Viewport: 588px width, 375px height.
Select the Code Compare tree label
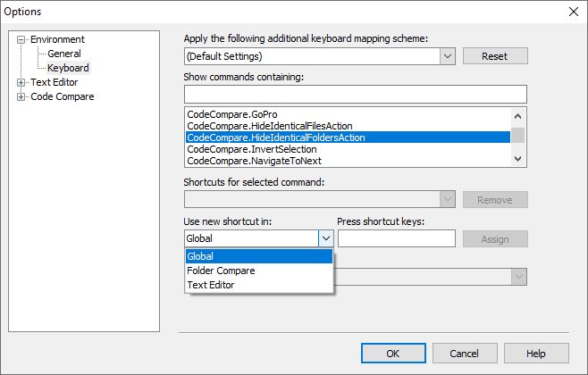(x=63, y=96)
